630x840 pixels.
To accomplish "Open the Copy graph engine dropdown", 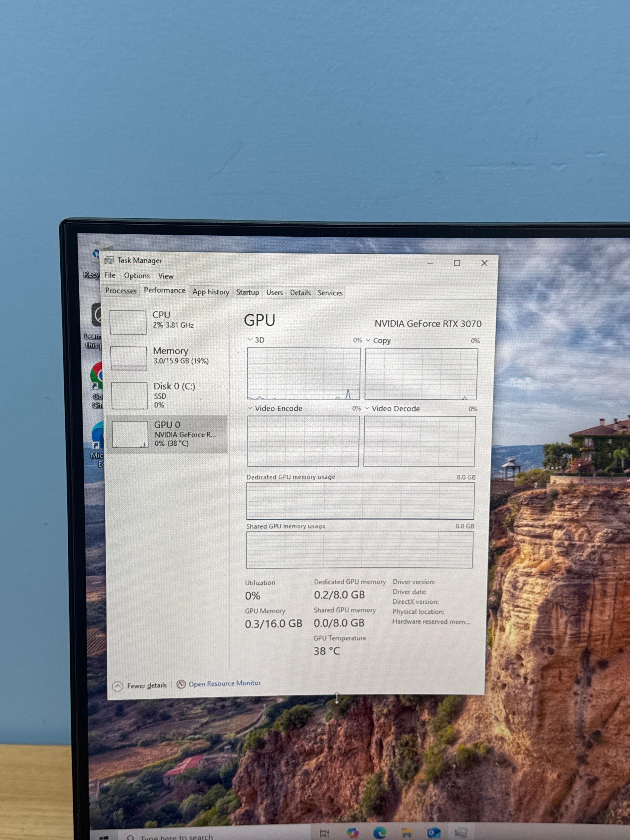I will [x=368, y=340].
